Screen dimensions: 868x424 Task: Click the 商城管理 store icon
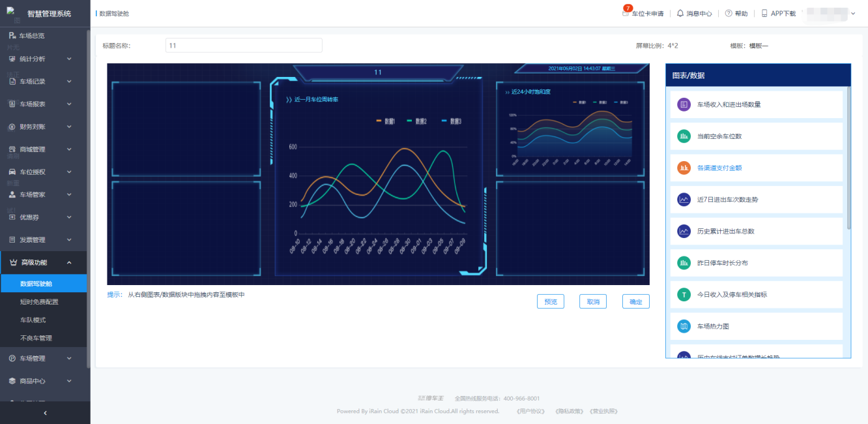pyautogui.click(x=12, y=149)
